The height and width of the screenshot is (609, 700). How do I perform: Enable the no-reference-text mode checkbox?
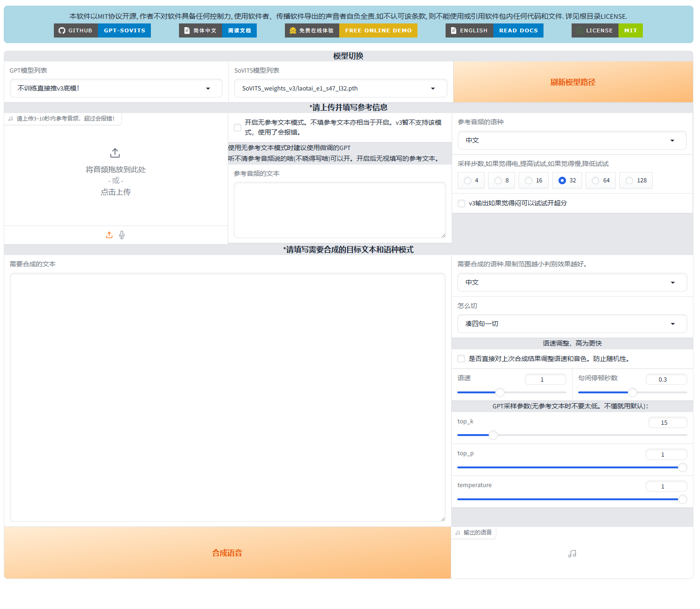pyautogui.click(x=238, y=128)
